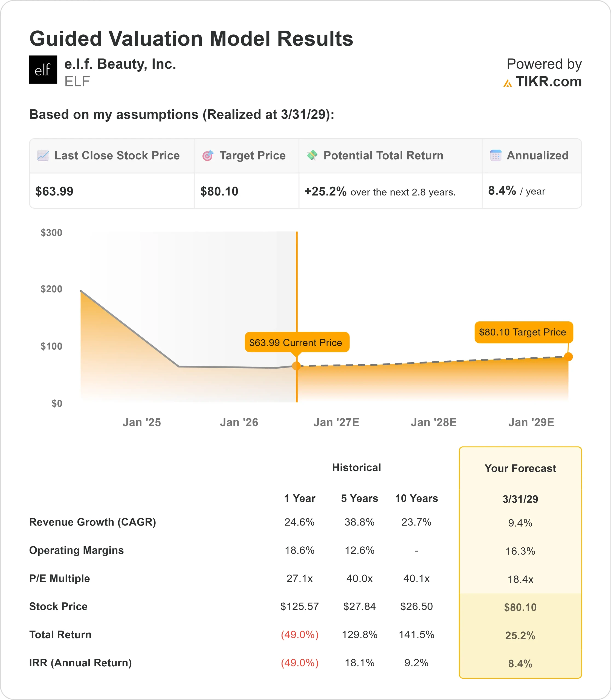
Task: Click the $100 y-axis label
Action: tap(51, 346)
